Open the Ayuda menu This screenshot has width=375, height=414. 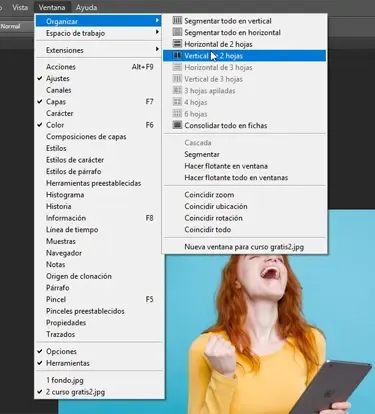coord(86,7)
